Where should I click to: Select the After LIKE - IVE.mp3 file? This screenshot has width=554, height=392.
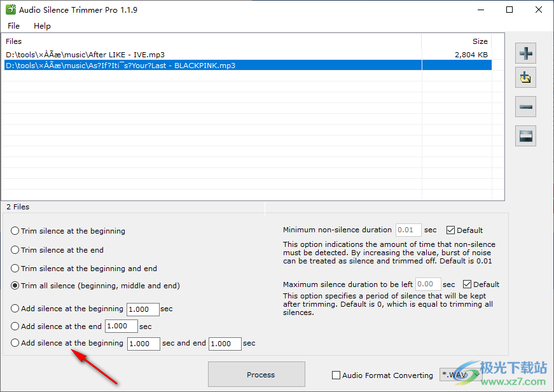coord(85,55)
